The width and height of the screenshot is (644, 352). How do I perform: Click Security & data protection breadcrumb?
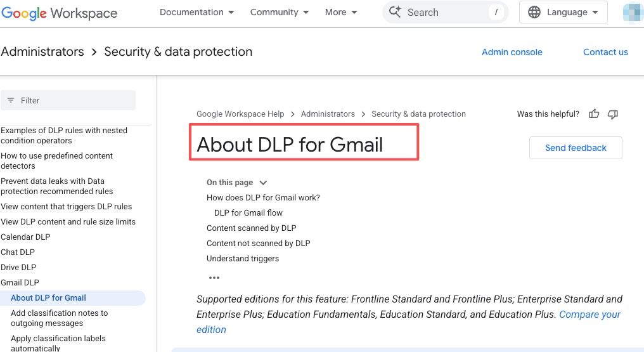(418, 114)
